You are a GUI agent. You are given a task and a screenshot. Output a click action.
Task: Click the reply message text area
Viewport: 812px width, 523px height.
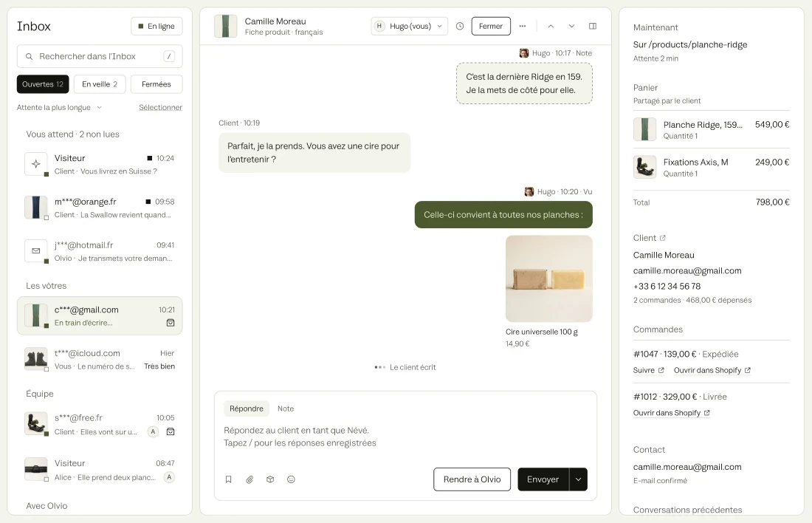click(405, 437)
